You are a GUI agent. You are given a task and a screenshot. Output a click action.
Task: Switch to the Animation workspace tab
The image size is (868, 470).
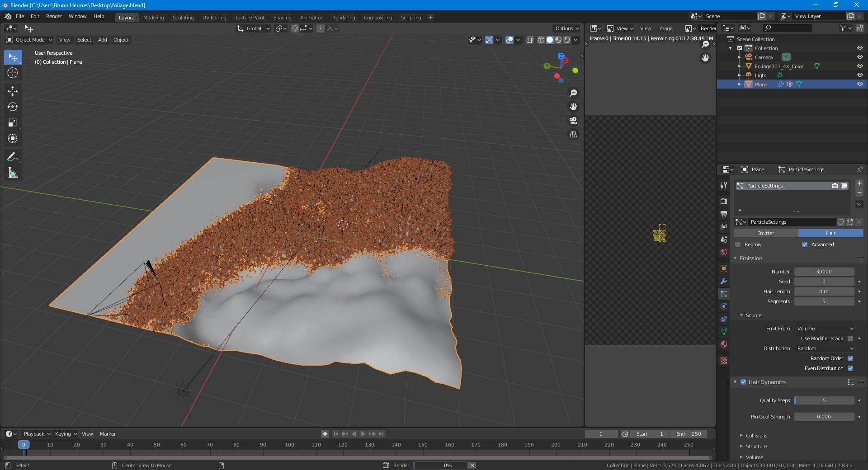click(311, 18)
